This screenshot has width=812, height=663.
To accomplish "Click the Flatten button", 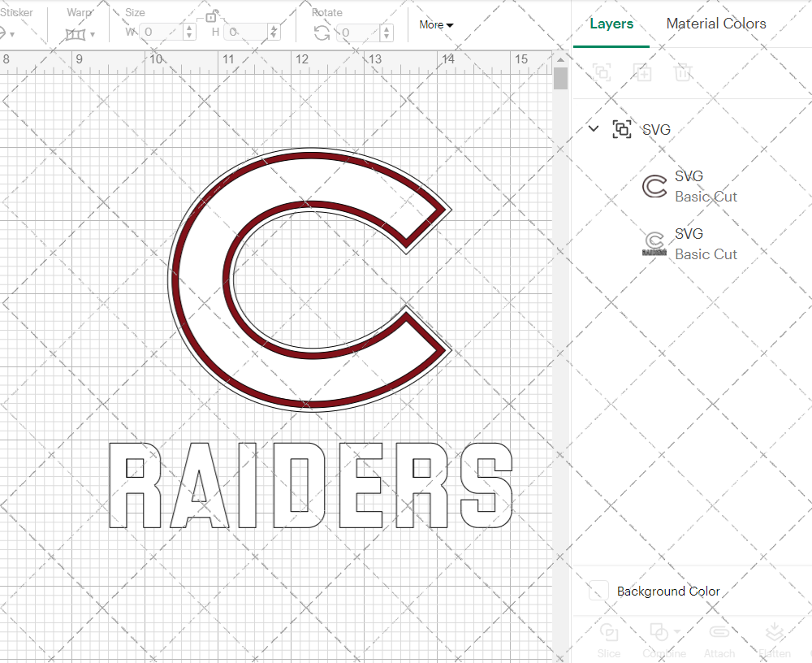I will tap(775, 640).
